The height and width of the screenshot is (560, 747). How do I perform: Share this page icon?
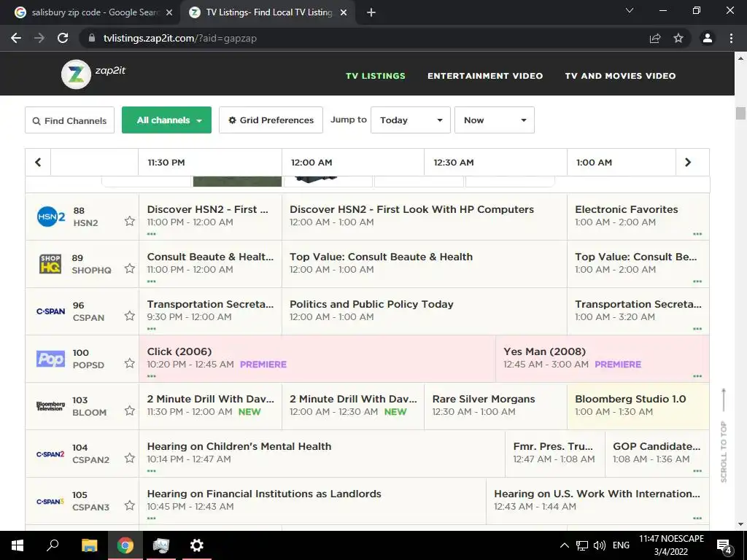(655, 38)
